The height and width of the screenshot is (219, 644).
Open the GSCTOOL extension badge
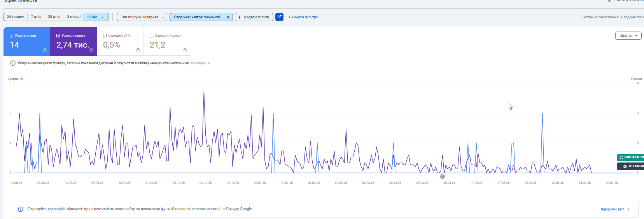(630, 157)
